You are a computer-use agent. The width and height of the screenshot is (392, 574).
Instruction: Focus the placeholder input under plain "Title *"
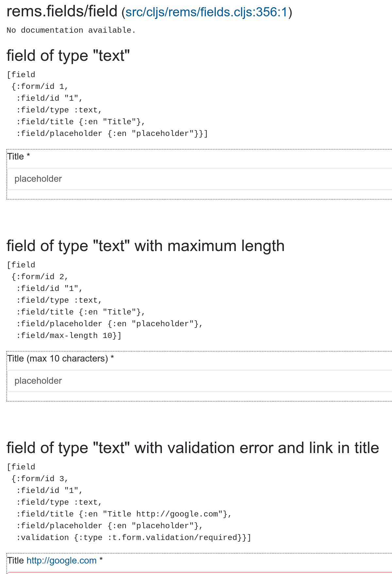coord(200,179)
